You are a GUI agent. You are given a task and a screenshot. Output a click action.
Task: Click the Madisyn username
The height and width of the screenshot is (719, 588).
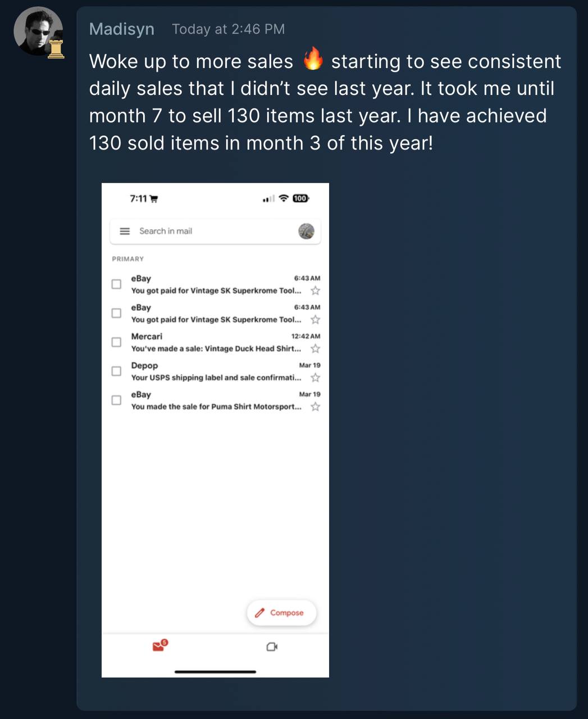coord(121,29)
